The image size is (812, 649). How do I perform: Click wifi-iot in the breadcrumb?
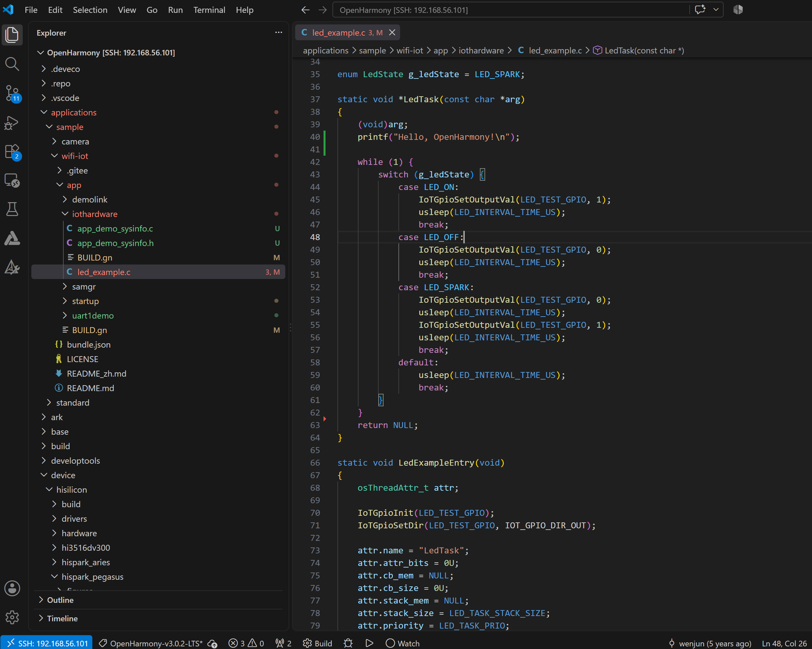pos(409,50)
